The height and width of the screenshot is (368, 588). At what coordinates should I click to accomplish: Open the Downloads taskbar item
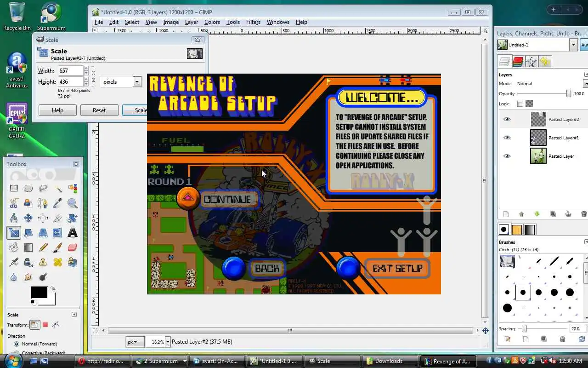(x=390, y=361)
